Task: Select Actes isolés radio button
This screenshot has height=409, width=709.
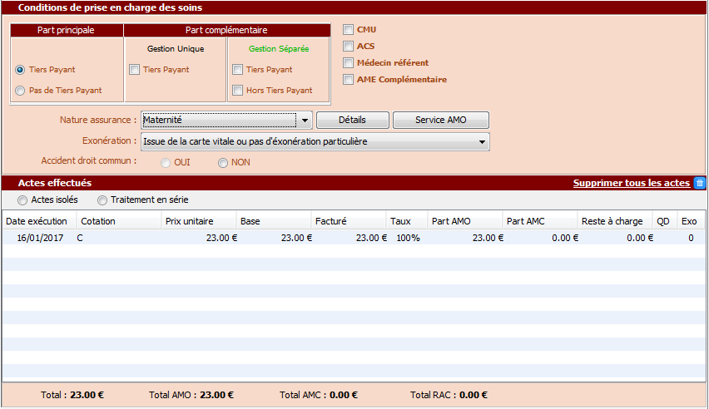Action: 23,200
